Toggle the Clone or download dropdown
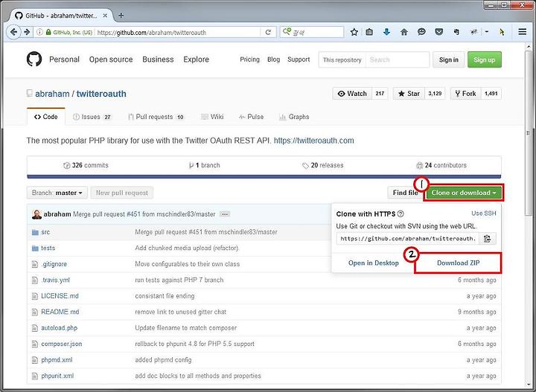This screenshot has width=536, height=392. 464,193
